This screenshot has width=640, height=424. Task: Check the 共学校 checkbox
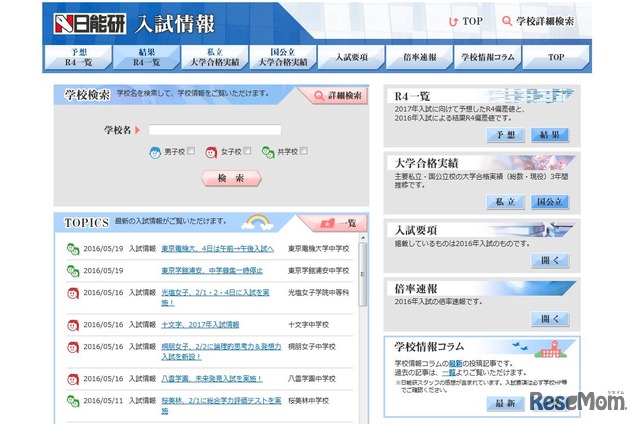[x=304, y=151]
